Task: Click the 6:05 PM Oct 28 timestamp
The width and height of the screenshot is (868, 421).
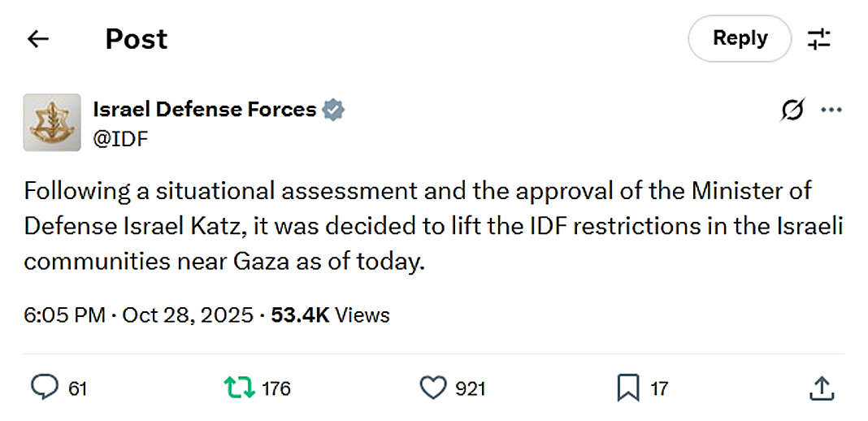Action: (x=138, y=315)
